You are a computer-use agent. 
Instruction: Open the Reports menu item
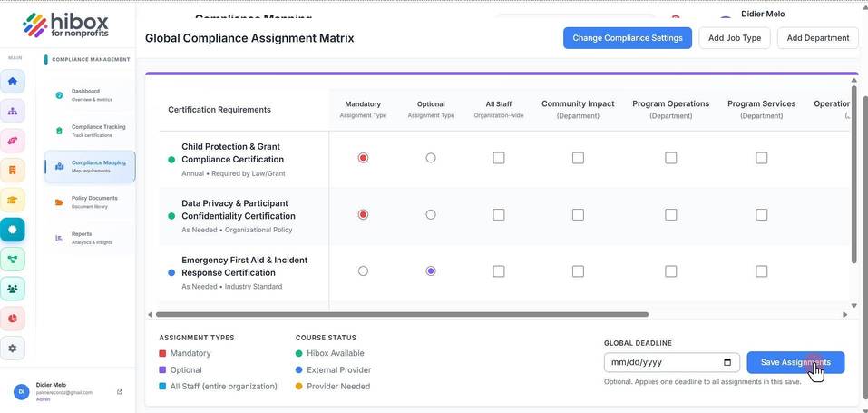point(90,238)
